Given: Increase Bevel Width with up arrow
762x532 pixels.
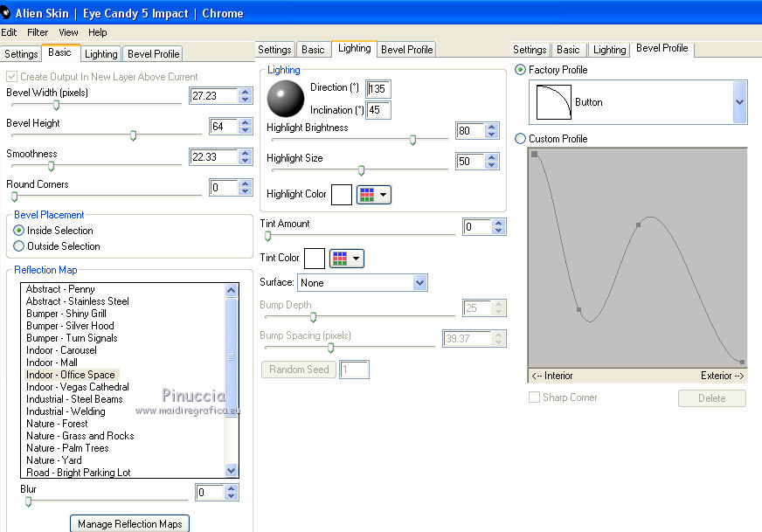Looking at the screenshot, I should click(246, 92).
